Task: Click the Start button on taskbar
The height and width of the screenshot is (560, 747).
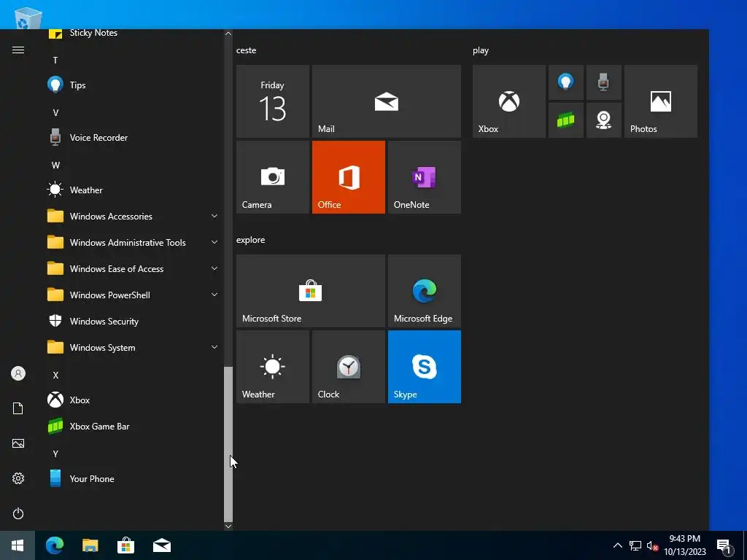Action: (x=18, y=545)
